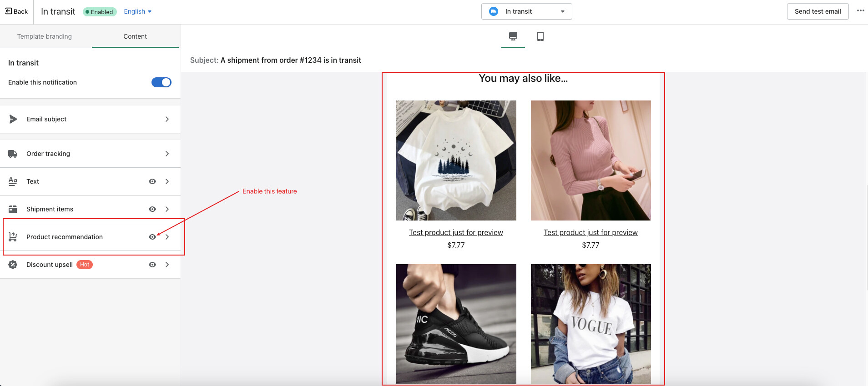
Task: Click the email subject line text
Action: [291, 60]
